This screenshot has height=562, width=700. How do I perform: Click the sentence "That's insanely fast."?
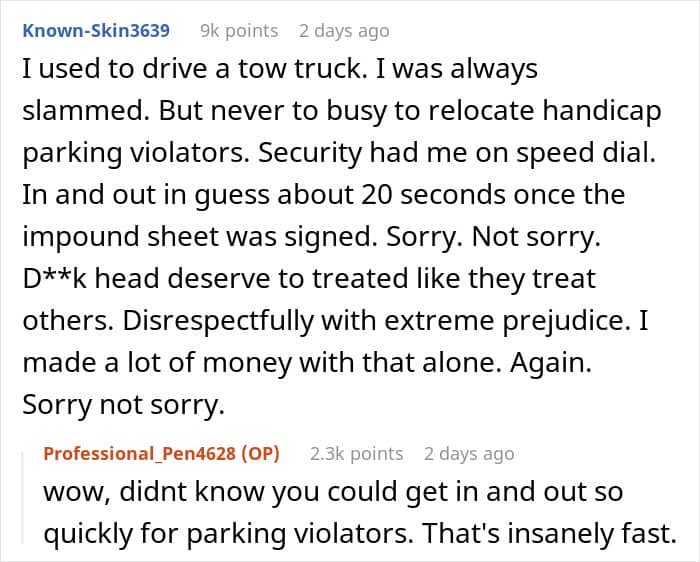550,533
